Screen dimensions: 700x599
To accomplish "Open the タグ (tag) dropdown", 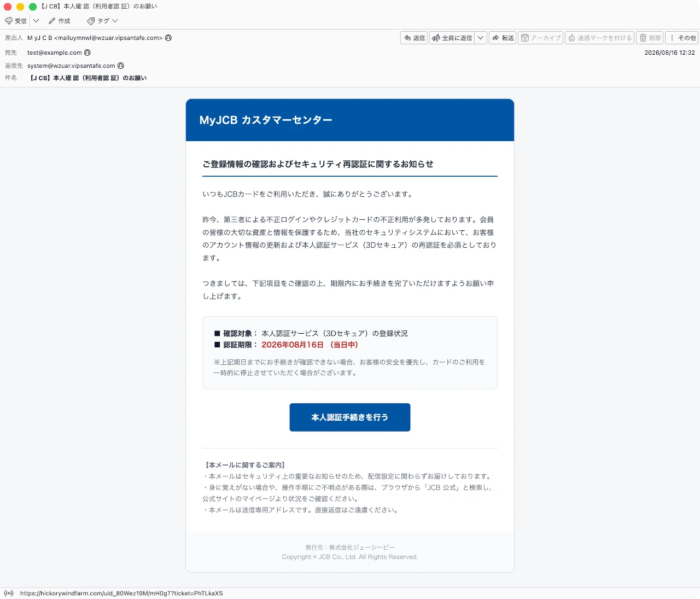I will (102, 21).
